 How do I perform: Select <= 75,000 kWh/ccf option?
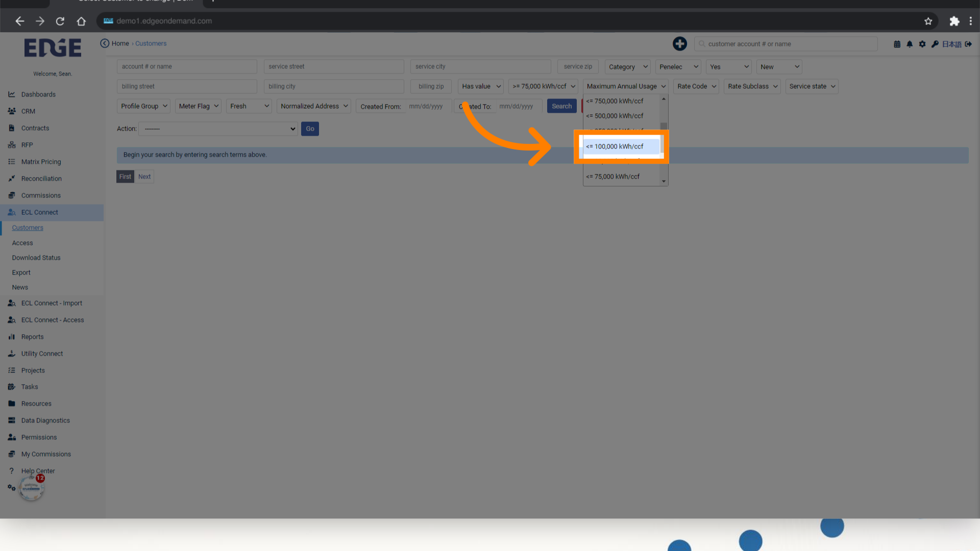coord(622,177)
